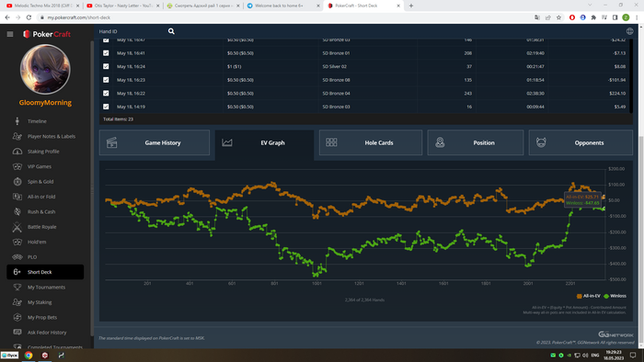
Task: Click the My Tournaments trophy icon
Action: pyautogui.click(x=17, y=287)
